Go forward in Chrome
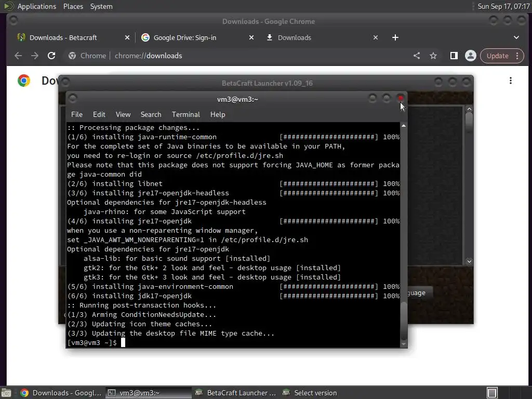Viewport: 532px width, 399px height. pos(35,56)
